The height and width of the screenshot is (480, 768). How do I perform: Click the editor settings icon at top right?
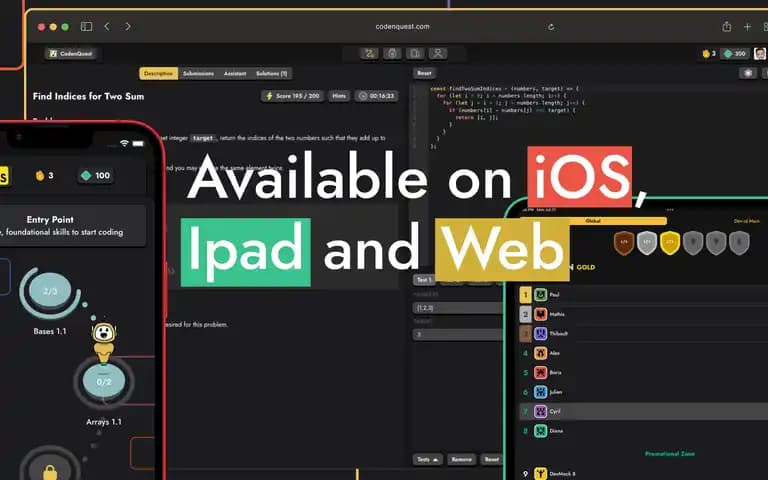pos(748,73)
